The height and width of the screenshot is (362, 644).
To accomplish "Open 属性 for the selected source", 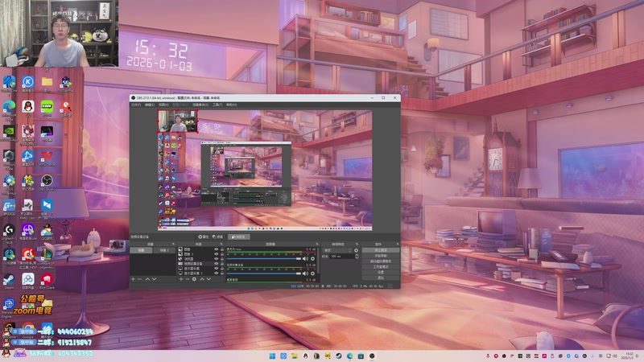I will click(x=204, y=237).
